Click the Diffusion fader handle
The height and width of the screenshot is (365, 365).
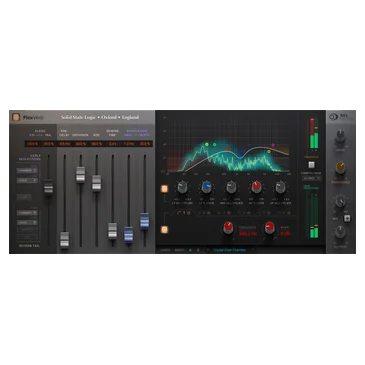[80, 174]
